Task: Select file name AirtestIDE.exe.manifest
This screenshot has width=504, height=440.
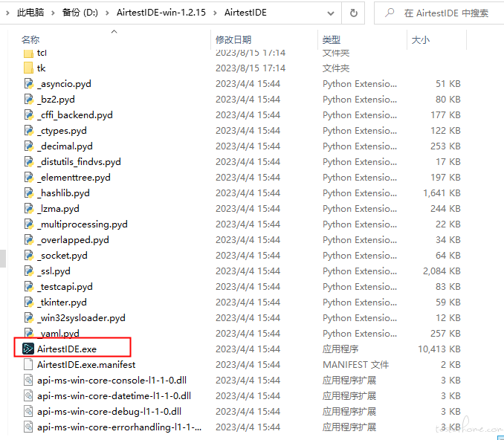Action: 86,364
